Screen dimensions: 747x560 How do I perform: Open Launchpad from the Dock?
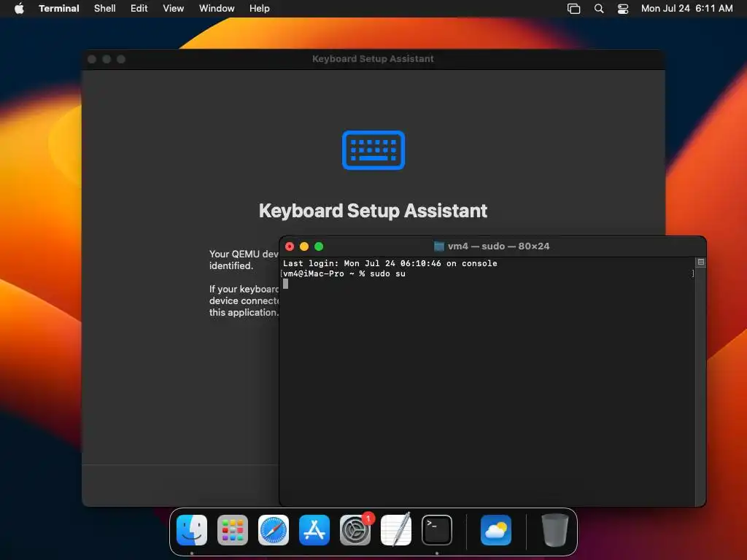point(233,530)
